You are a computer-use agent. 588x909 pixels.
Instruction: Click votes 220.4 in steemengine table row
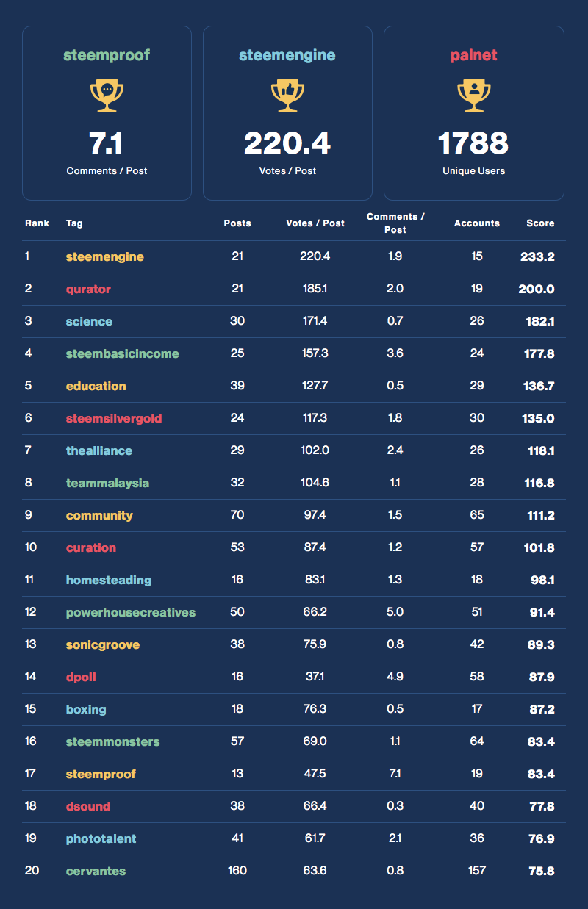click(x=315, y=256)
